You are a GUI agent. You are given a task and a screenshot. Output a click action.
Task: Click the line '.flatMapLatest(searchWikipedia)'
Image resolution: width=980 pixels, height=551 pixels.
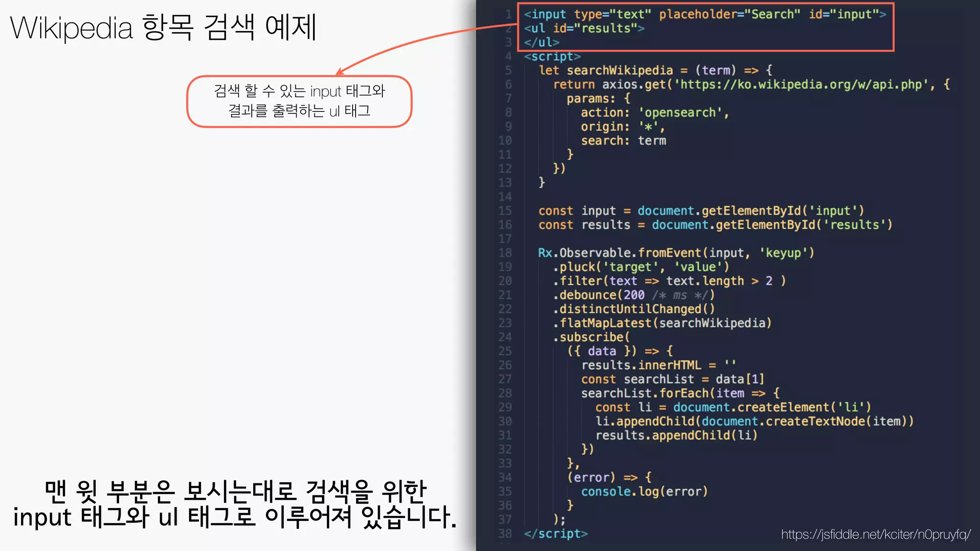pyautogui.click(x=662, y=323)
